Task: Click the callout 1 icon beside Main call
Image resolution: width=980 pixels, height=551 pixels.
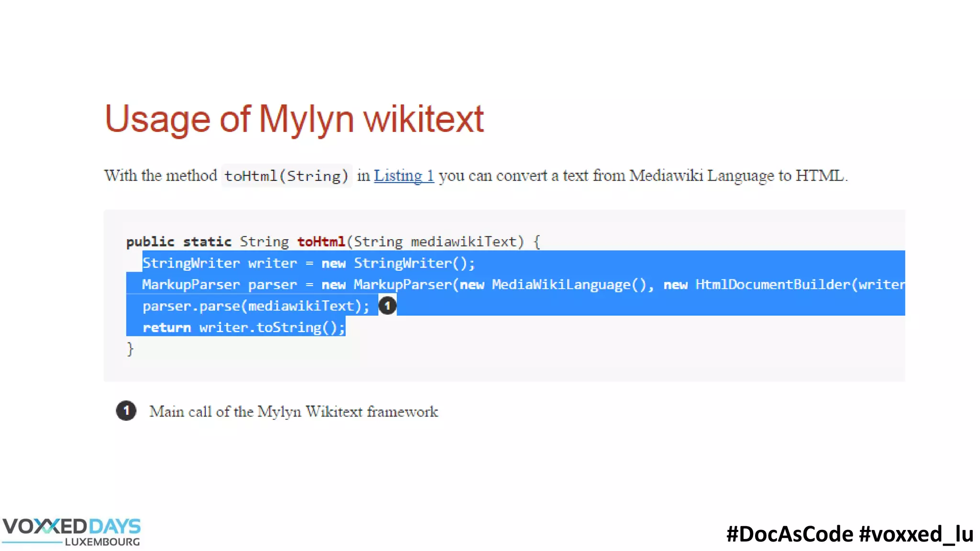Action: [x=126, y=410]
